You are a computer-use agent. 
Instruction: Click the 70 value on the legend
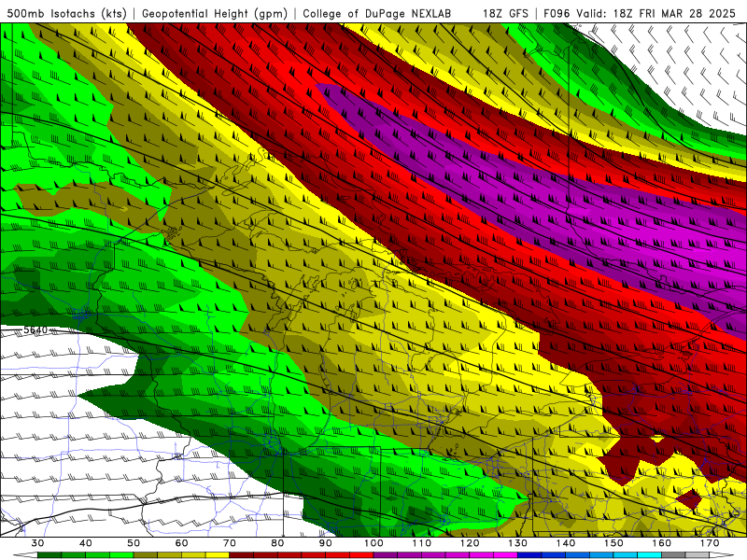230,543
